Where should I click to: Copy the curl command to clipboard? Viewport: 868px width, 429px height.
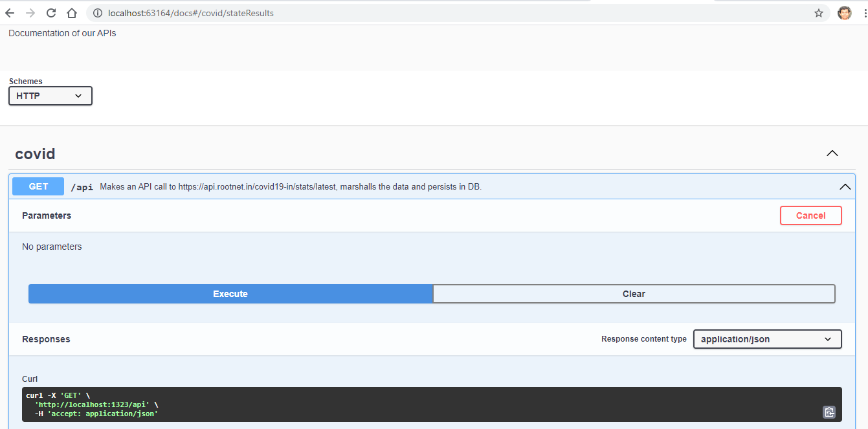(829, 412)
